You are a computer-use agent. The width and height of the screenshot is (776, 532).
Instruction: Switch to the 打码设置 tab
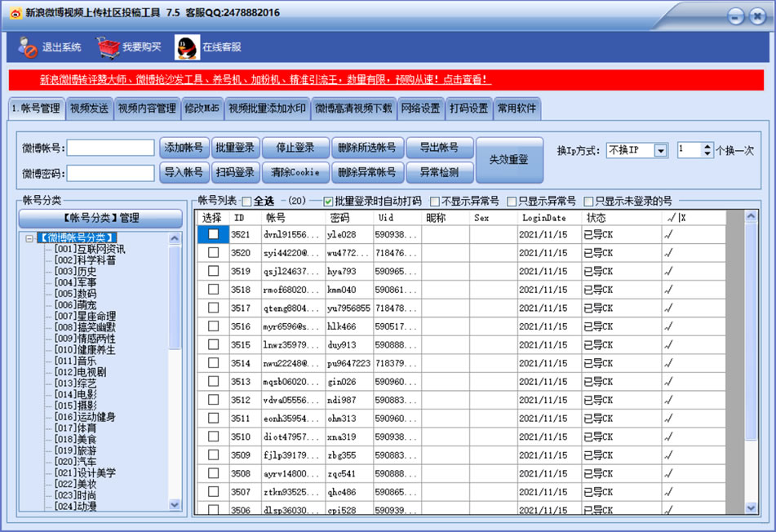coord(468,109)
